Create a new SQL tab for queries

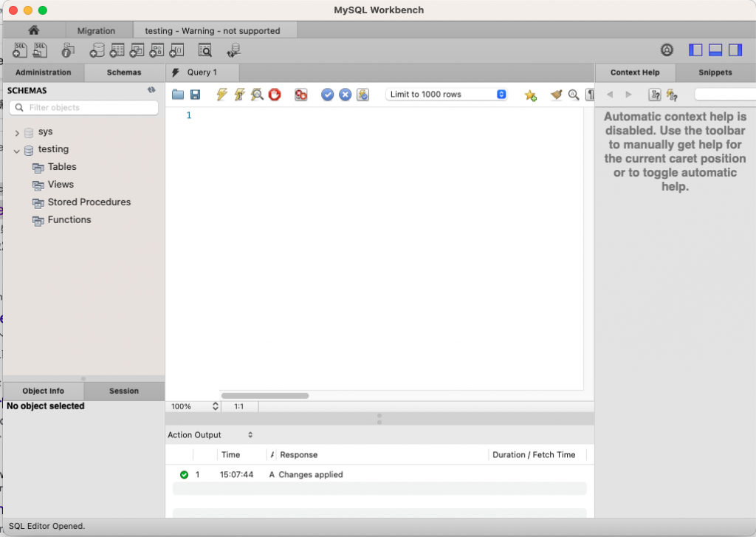coord(20,50)
